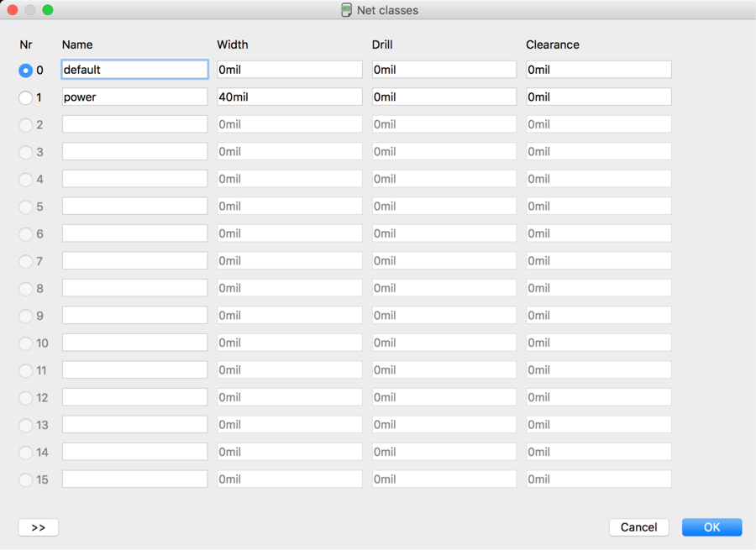
Task: Click the Name field of class 4
Action: click(135, 179)
